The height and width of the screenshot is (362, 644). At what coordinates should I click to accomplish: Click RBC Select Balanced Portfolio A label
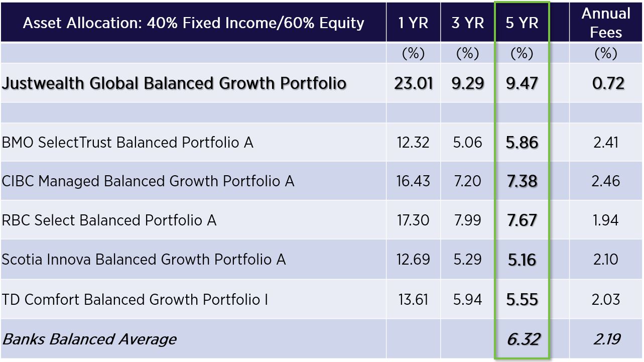[109, 220]
